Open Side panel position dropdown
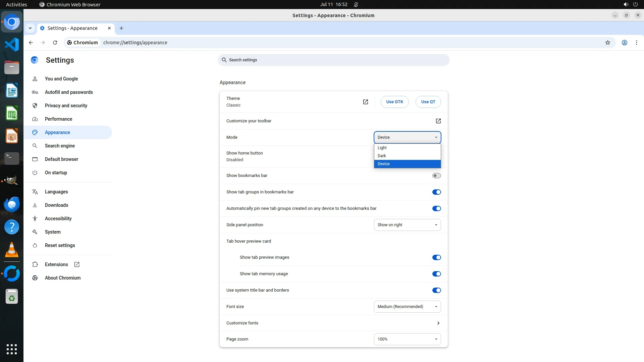This screenshot has height=362, width=644. click(x=407, y=225)
